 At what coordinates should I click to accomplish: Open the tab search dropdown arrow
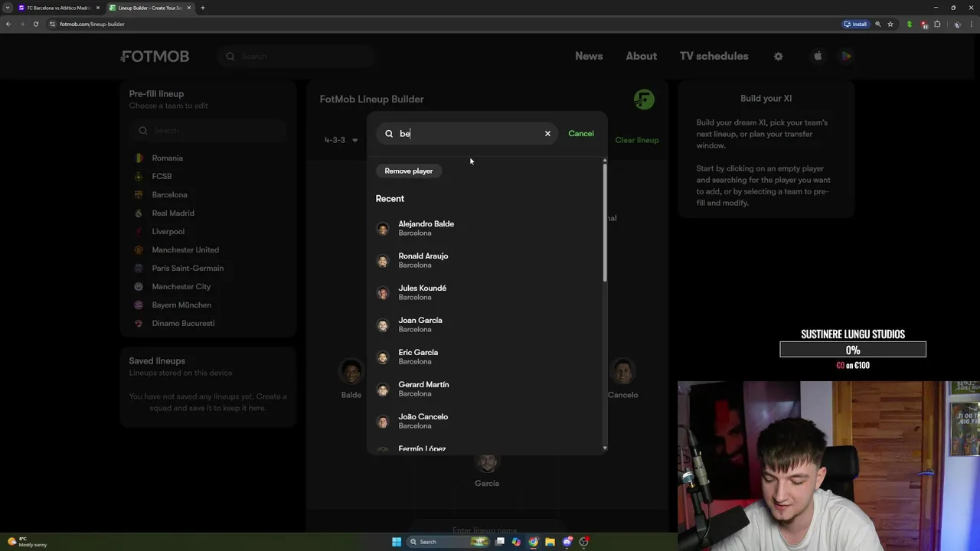8,8
